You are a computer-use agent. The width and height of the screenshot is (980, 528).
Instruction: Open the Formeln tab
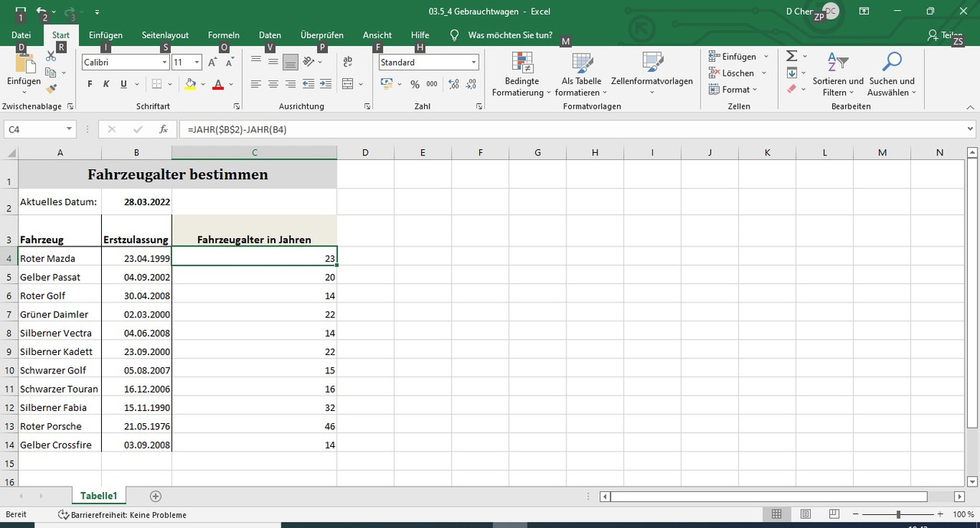click(224, 35)
